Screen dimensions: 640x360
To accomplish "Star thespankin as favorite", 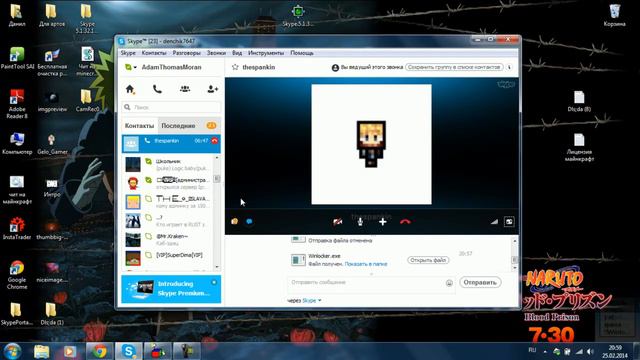I will point(235,67).
